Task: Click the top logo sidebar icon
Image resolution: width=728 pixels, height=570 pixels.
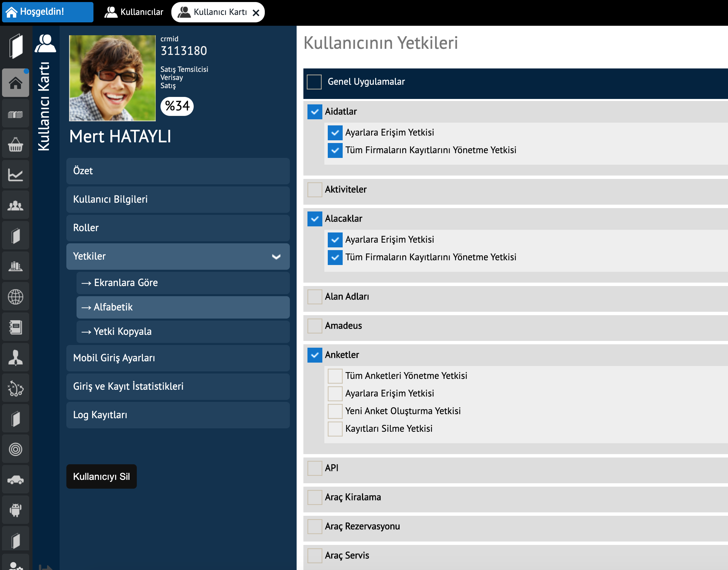Action: click(16, 46)
